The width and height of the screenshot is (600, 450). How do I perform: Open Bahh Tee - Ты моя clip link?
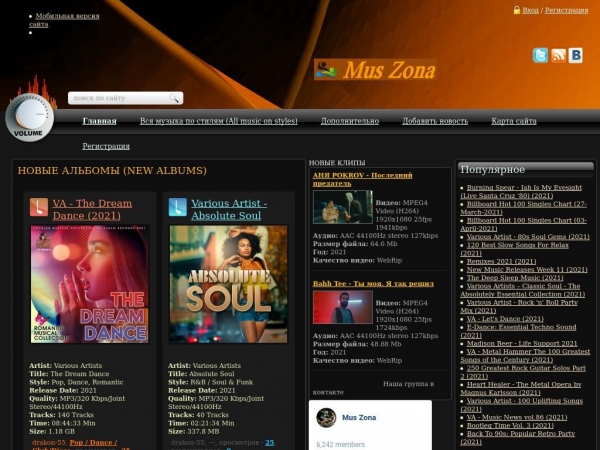click(x=373, y=284)
